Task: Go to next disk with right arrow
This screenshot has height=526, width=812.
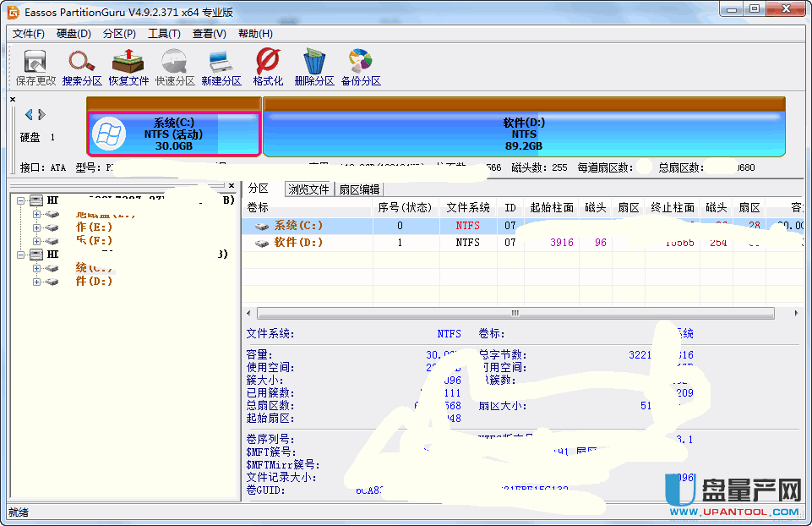Action: pos(42,114)
